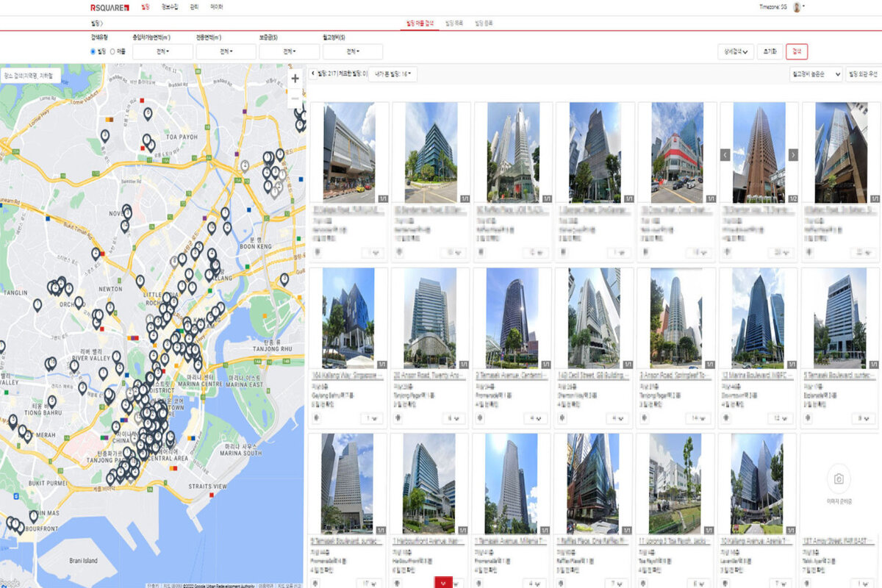
Task: Click the RSQUARE logo
Action: tap(110, 7)
